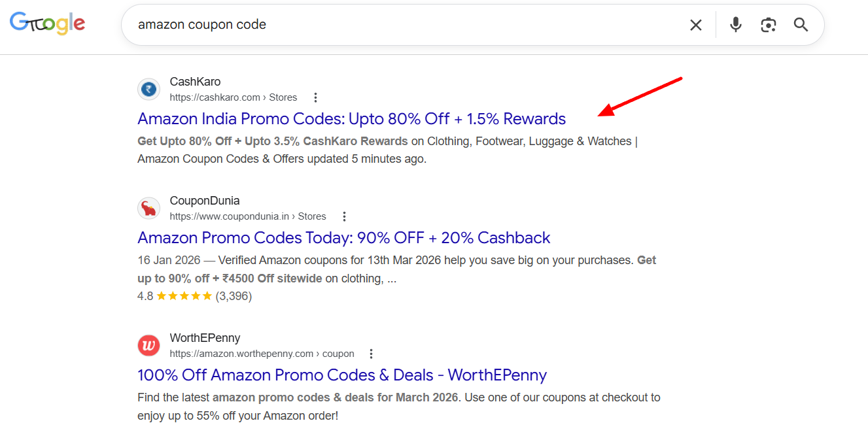The width and height of the screenshot is (868, 438).
Task: Select the CashKaro site name text
Action: [195, 81]
